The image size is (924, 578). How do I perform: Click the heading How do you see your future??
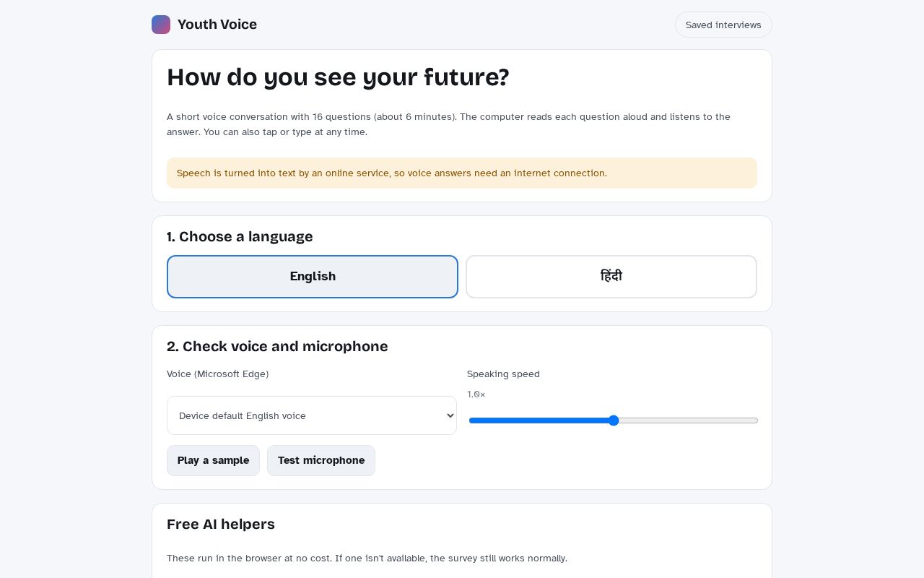pos(338,77)
